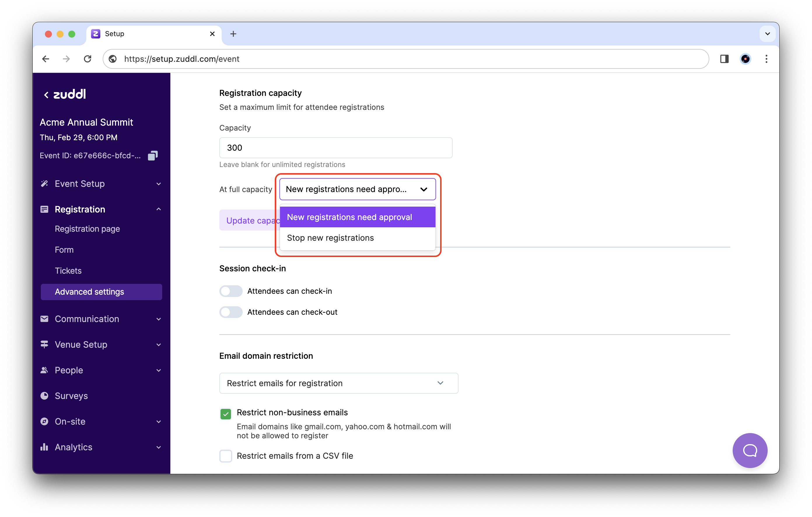Reload the browser page
This screenshot has height=517, width=812.
coord(88,59)
